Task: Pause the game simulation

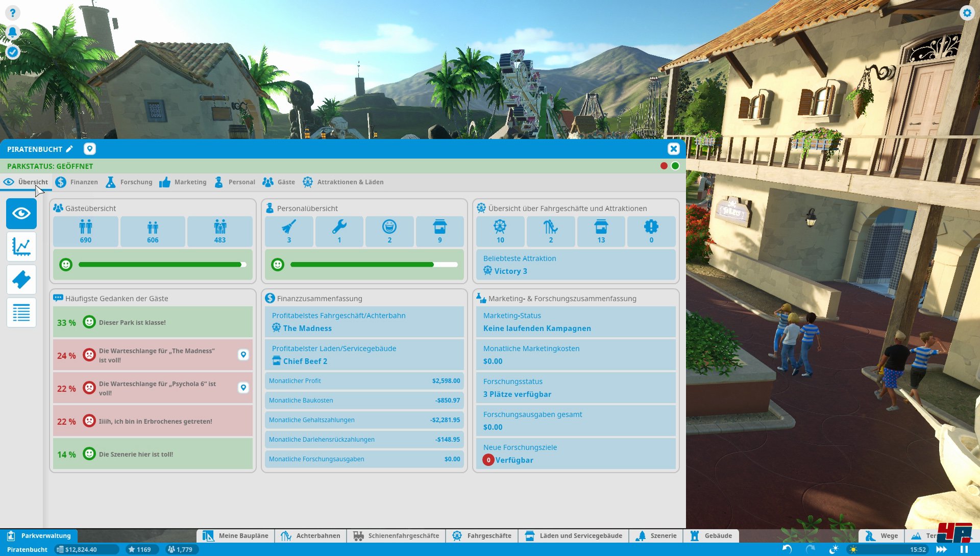Action: (964, 549)
